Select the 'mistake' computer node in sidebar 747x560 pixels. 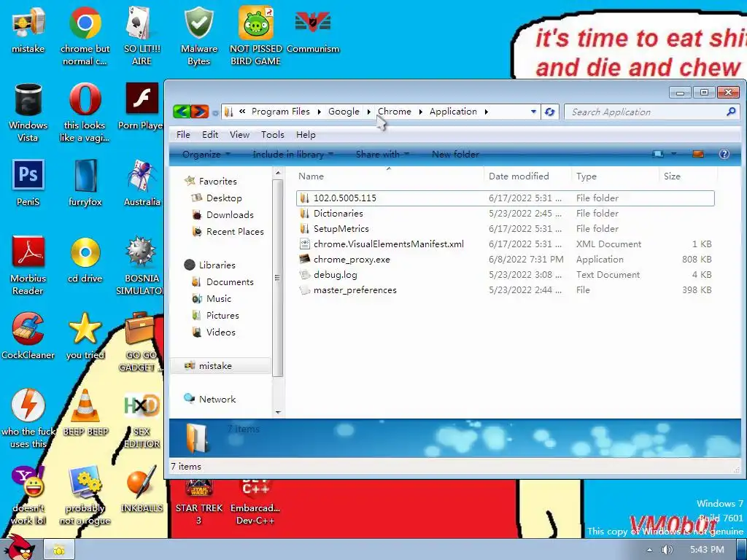click(x=215, y=366)
